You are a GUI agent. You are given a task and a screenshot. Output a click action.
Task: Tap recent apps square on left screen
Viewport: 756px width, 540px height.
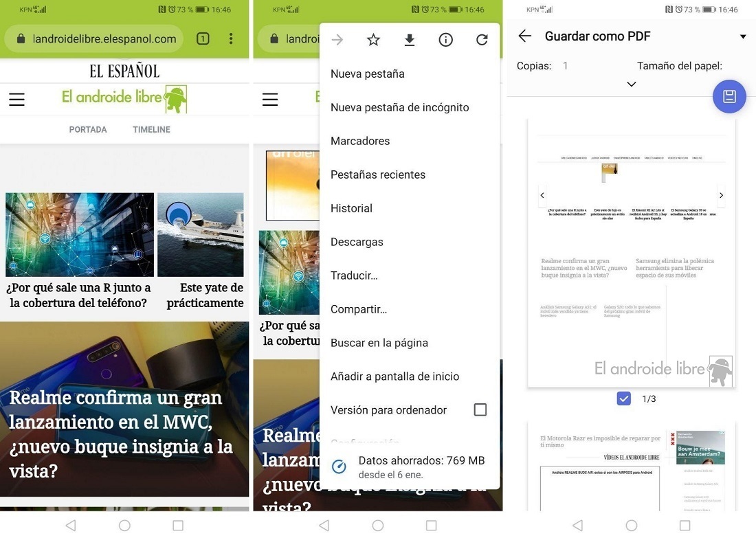178,525
